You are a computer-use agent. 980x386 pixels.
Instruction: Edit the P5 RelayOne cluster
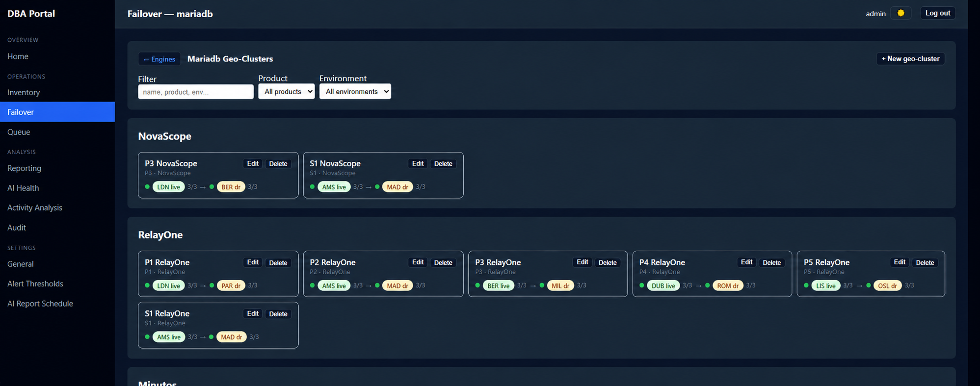(900, 262)
